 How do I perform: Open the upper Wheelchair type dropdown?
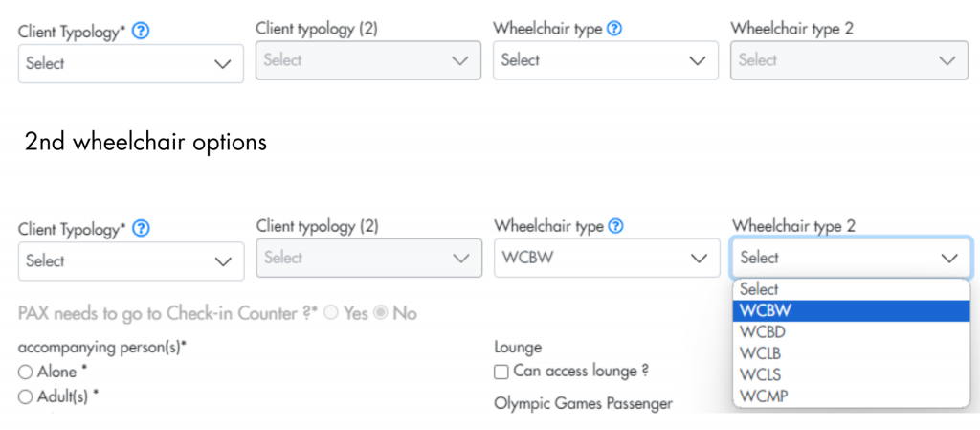tap(606, 60)
